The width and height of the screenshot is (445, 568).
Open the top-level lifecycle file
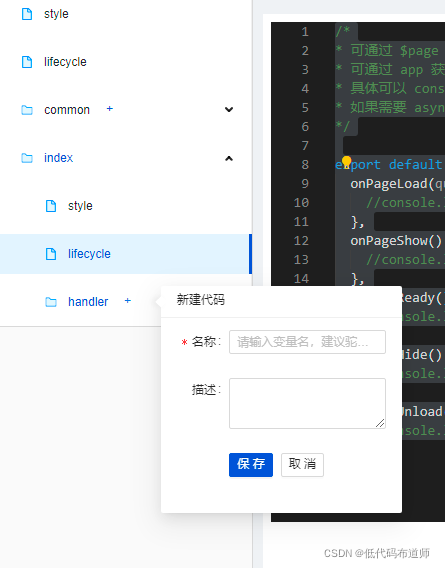65,62
